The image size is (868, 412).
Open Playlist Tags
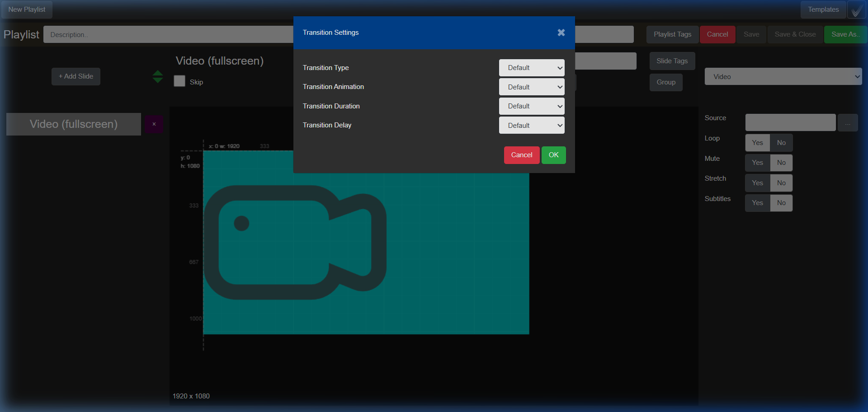point(672,34)
